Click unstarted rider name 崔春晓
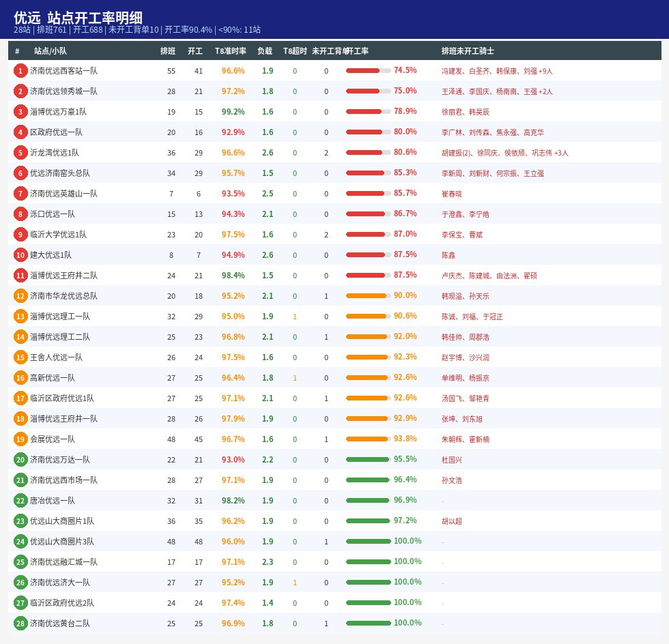Image resolution: width=669 pixels, height=644 pixels. 451,194
